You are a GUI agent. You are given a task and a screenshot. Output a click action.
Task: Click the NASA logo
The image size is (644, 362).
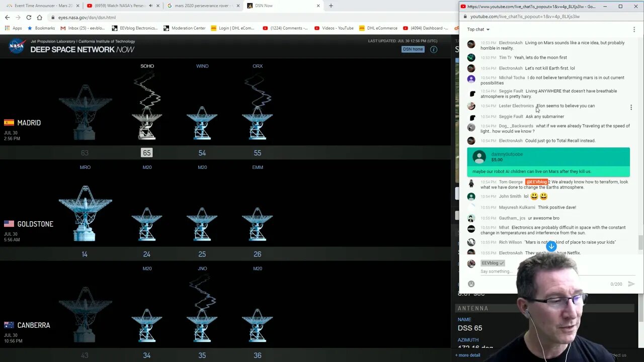click(17, 46)
